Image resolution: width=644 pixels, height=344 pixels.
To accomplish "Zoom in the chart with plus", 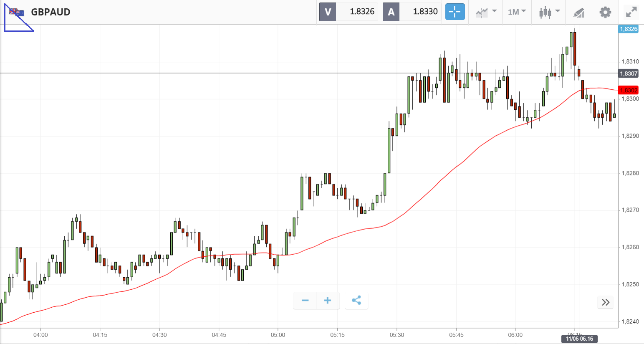I will pos(328,301).
